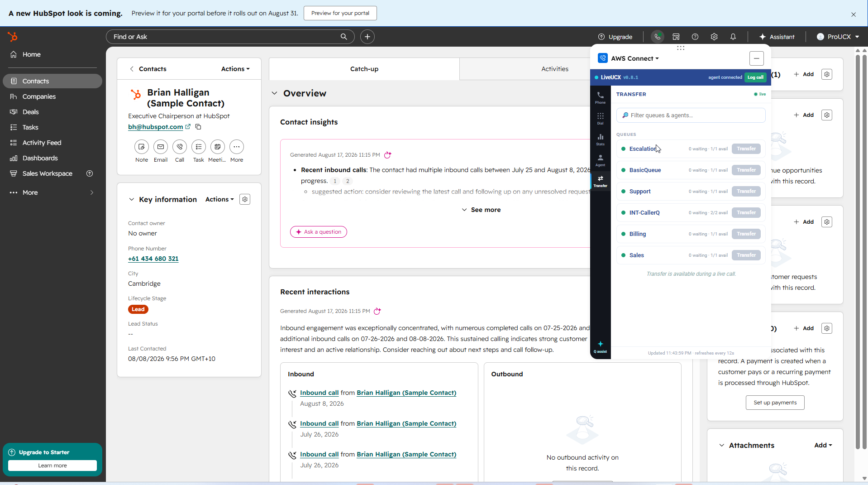The height and width of the screenshot is (485, 868).
Task: Click the Task action icon
Action: [199, 147]
